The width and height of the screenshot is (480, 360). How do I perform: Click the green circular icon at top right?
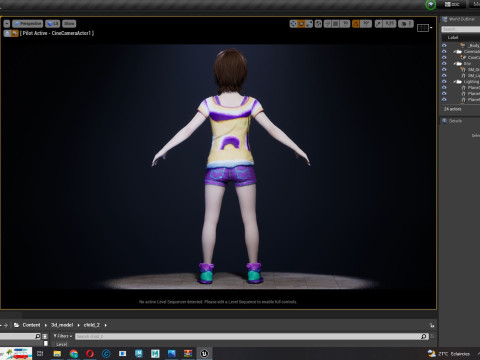(431, 4)
